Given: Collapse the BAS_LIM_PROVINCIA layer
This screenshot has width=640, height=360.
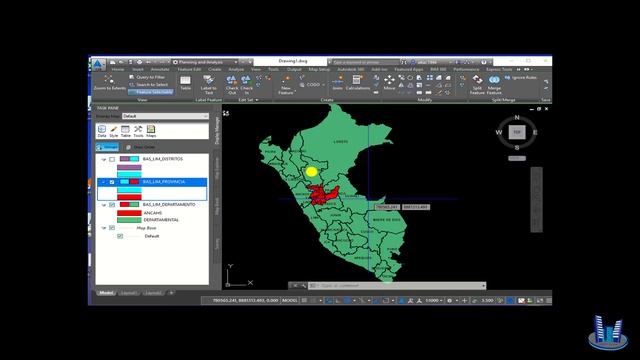Looking at the screenshot, I should point(104,182).
